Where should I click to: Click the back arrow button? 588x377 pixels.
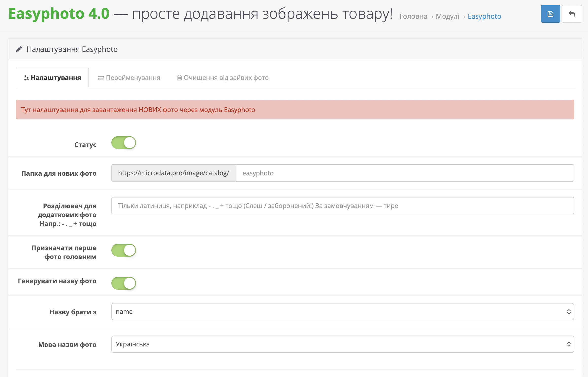point(572,14)
